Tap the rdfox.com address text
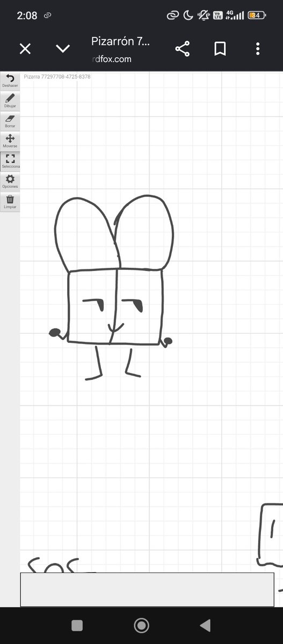 pos(111,59)
